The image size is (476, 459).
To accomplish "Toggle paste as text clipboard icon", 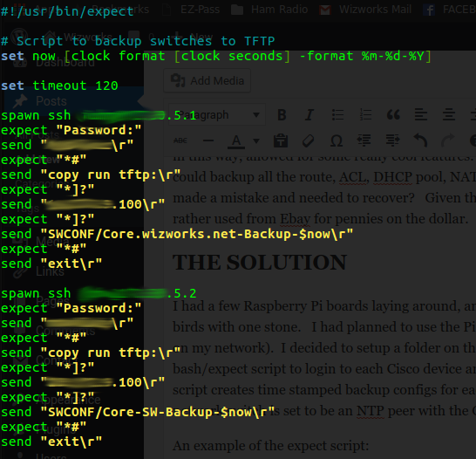I will pos(281,140).
